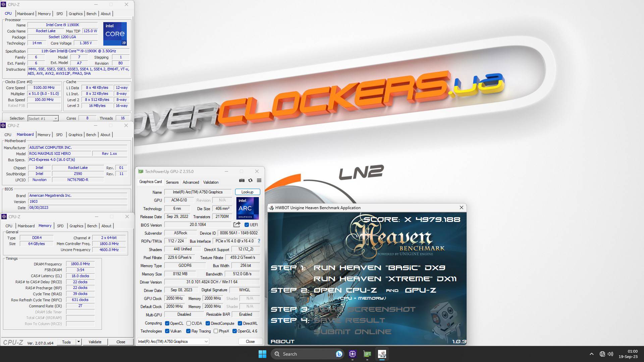Switch to Sensors tab in GPU-Z
The height and width of the screenshot is (362, 644).
point(172,182)
